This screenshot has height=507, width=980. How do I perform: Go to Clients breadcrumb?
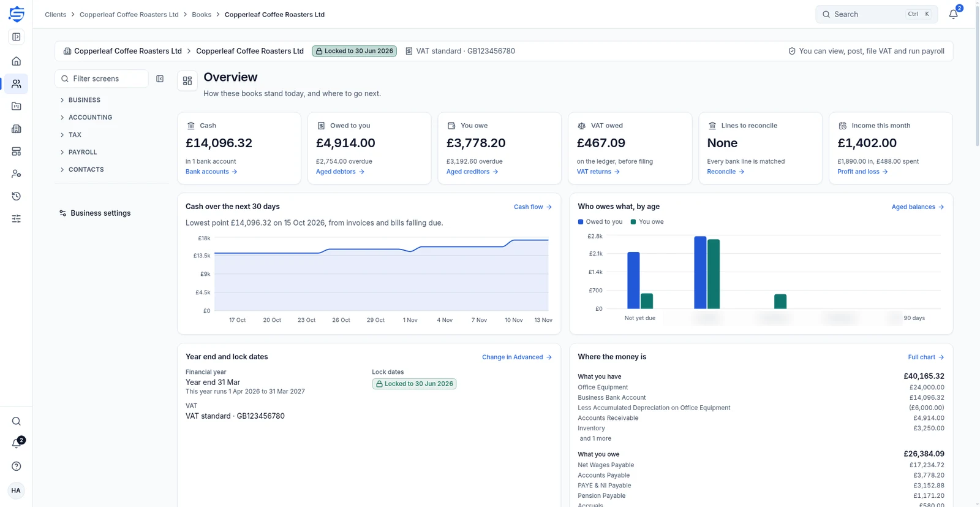tap(56, 14)
